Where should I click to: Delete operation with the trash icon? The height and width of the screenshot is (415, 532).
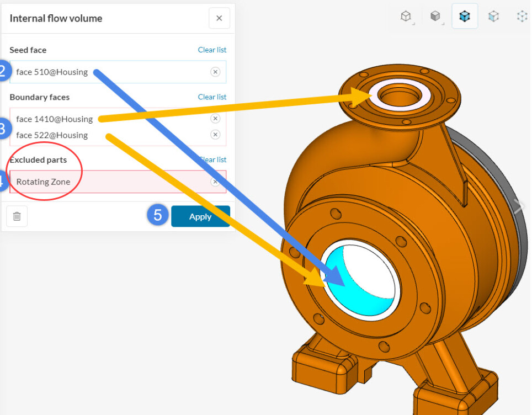(17, 216)
